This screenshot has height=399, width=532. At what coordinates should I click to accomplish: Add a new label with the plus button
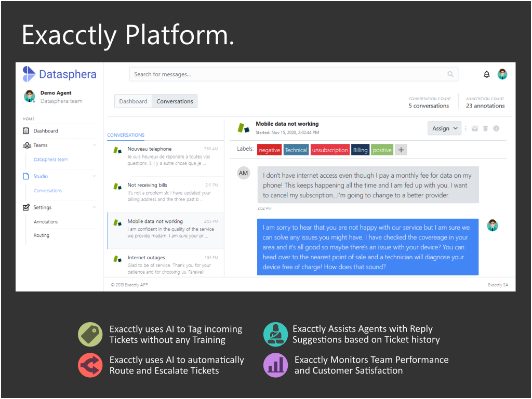point(401,150)
